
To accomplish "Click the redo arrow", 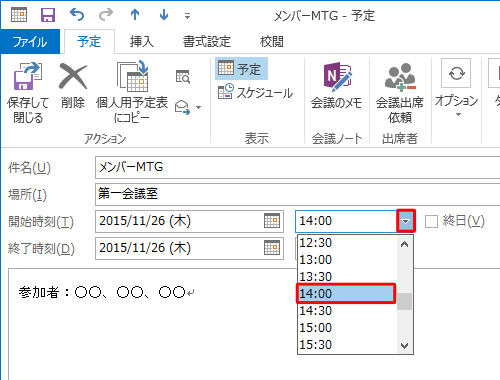I will pos(106,15).
